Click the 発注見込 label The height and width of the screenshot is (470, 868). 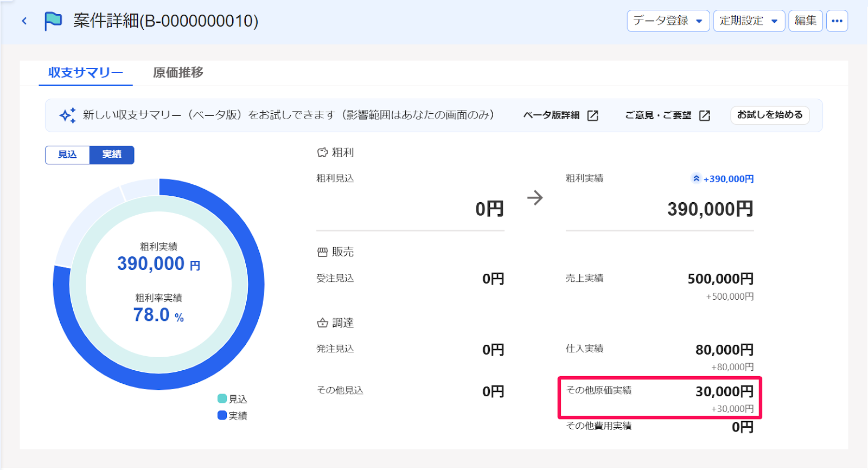[335, 349]
